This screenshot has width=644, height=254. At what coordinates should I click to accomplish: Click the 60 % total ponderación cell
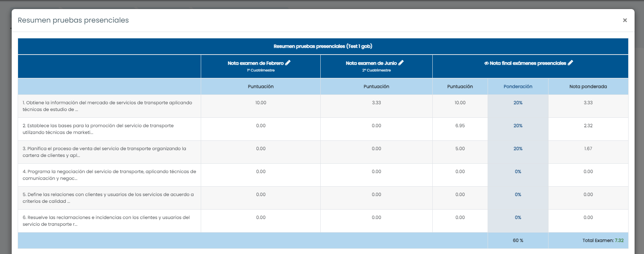pyautogui.click(x=518, y=240)
